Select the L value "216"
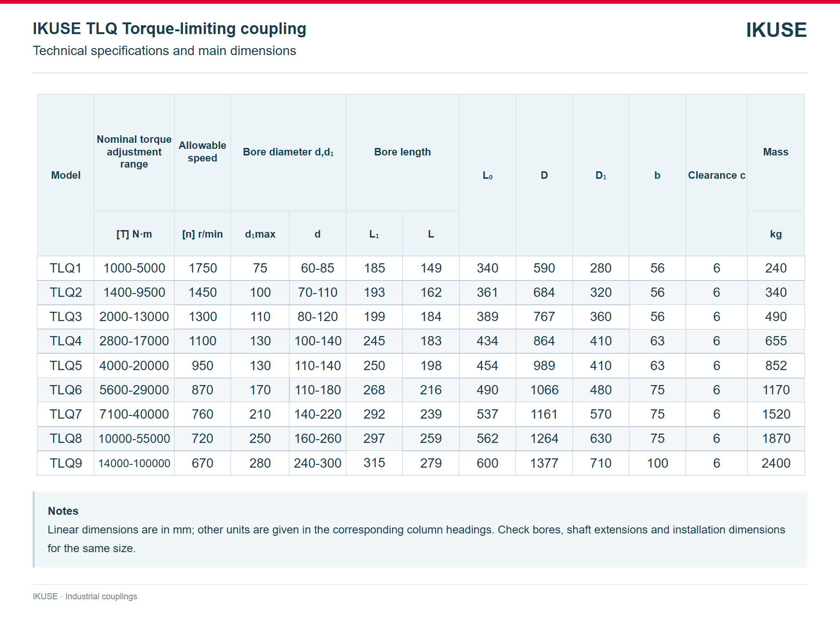The width and height of the screenshot is (840, 617). pyautogui.click(x=431, y=390)
